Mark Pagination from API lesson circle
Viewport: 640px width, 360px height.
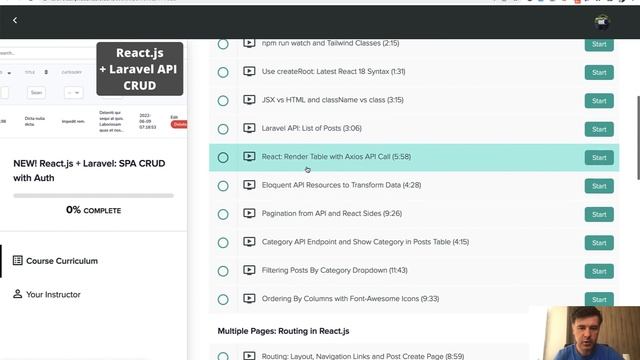pyautogui.click(x=223, y=214)
